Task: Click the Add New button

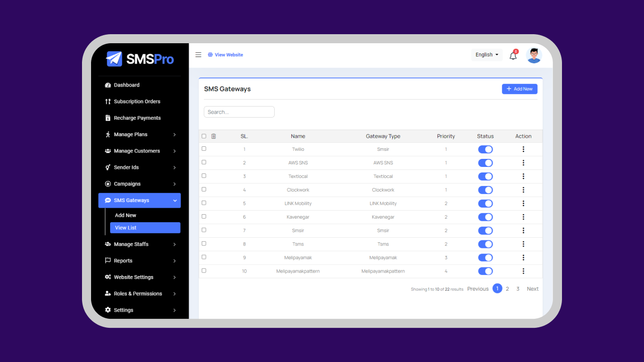Action: coord(519,88)
